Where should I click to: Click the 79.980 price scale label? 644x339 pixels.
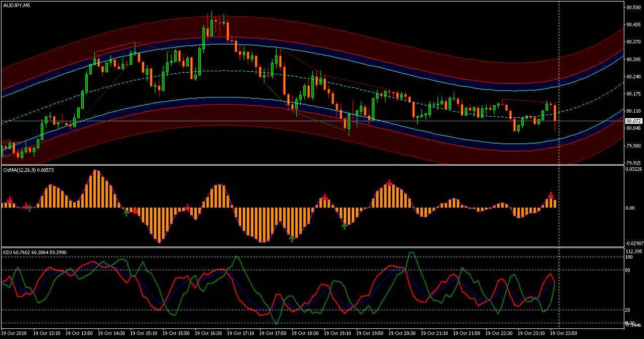(633, 146)
